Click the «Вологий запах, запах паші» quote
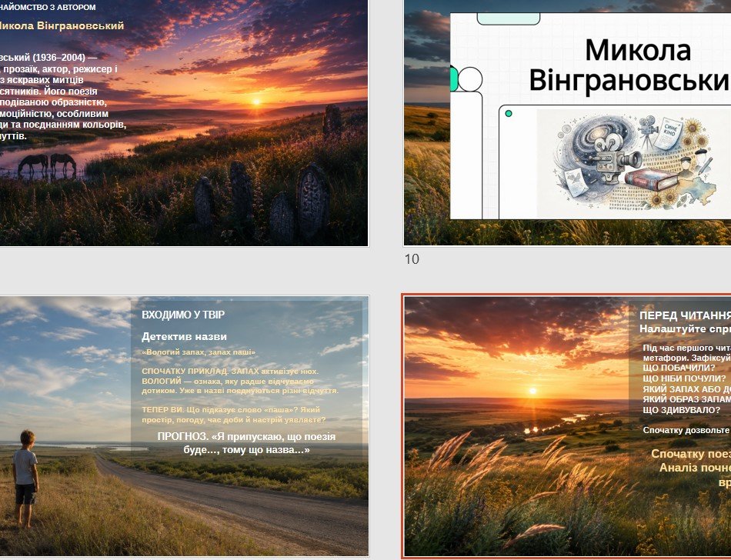The height and width of the screenshot is (560, 731). [x=199, y=352]
